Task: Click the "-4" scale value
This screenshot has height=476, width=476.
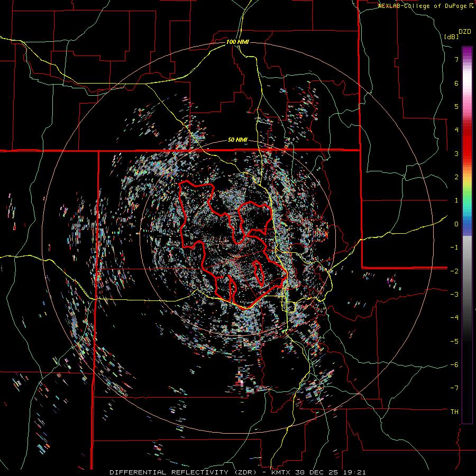Action: (454, 317)
